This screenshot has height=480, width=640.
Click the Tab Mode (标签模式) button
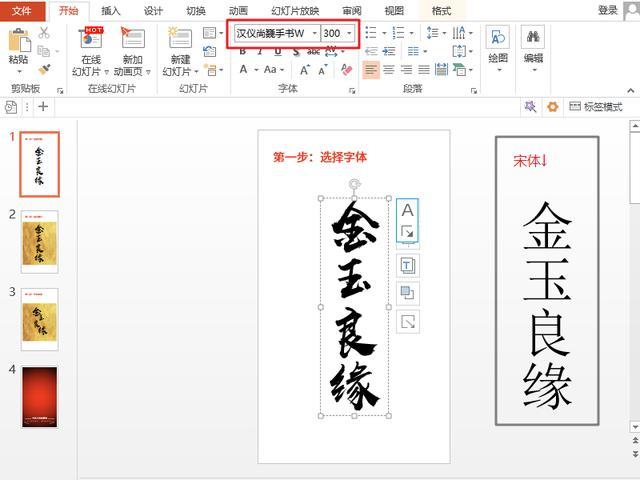[596, 107]
